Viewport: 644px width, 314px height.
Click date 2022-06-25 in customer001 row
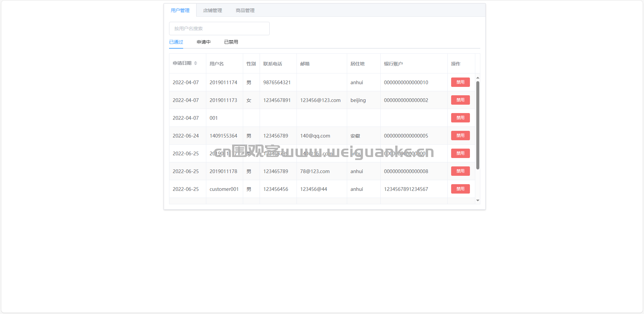coord(186,189)
